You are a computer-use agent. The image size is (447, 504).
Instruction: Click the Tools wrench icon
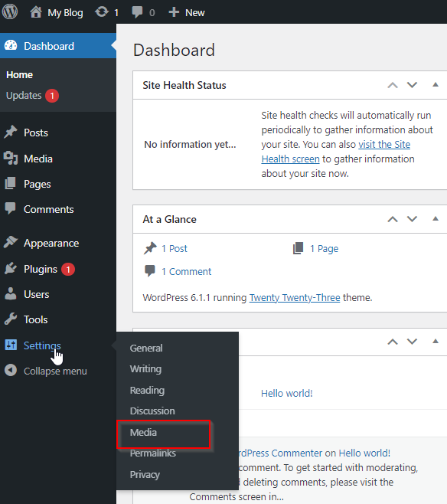click(x=11, y=319)
